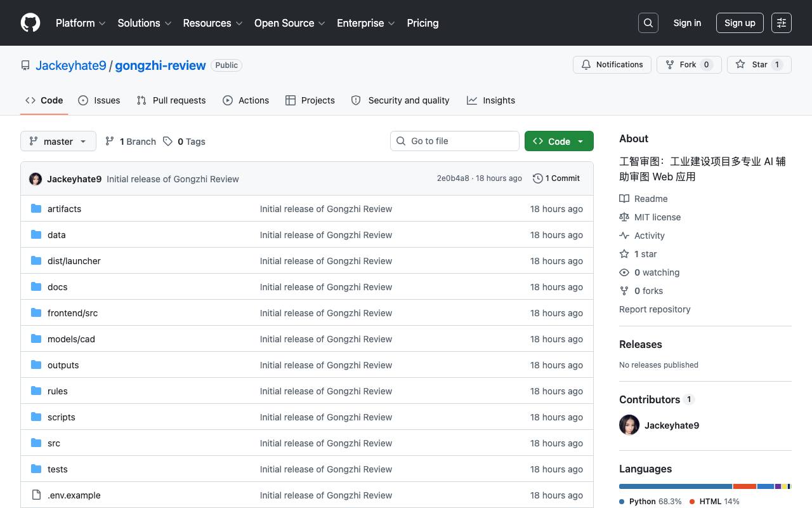Open the scripts folder icon
Viewport: 812px width, 508px height.
(x=36, y=417)
